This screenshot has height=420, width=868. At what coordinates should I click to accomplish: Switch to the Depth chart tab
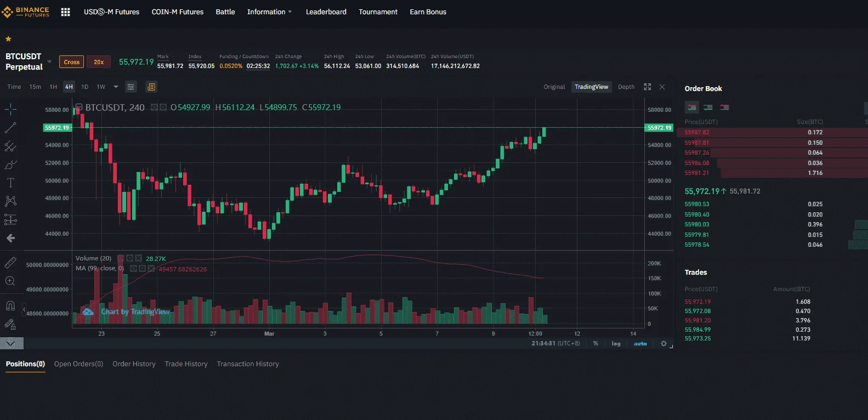point(626,87)
